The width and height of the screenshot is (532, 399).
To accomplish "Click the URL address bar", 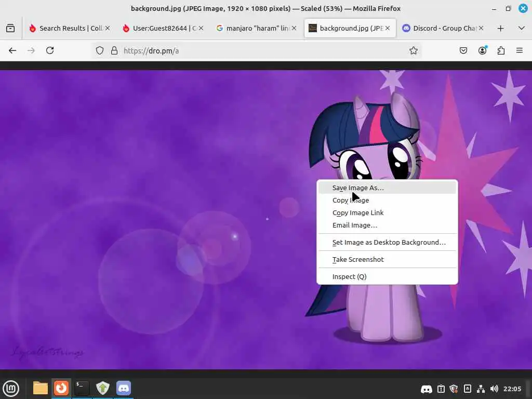I will 256,50.
